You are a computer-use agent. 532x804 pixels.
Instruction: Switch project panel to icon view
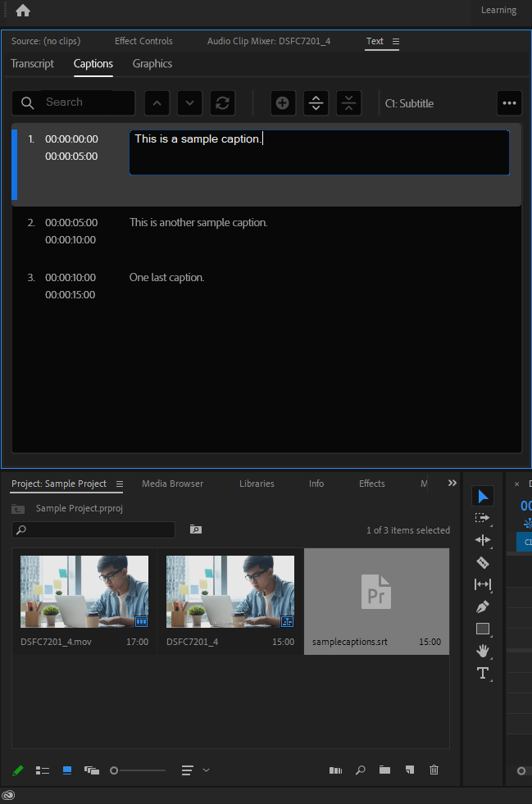point(67,770)
